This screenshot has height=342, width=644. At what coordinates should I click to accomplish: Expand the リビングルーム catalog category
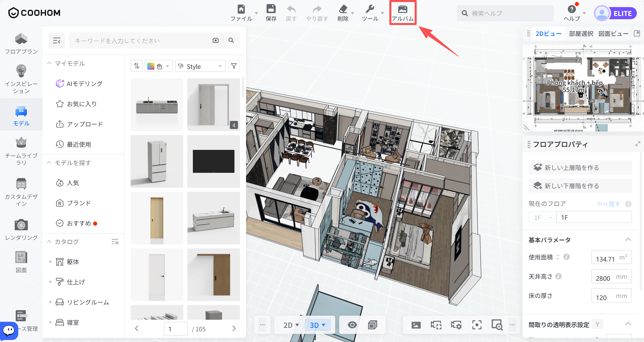[50, 302]
